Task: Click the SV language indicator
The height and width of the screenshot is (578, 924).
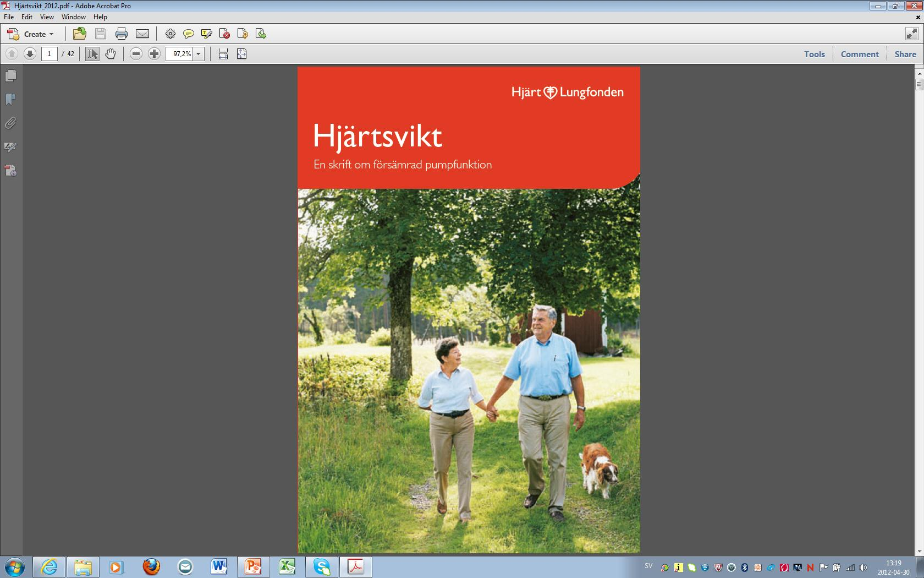Action: [648, 566]
